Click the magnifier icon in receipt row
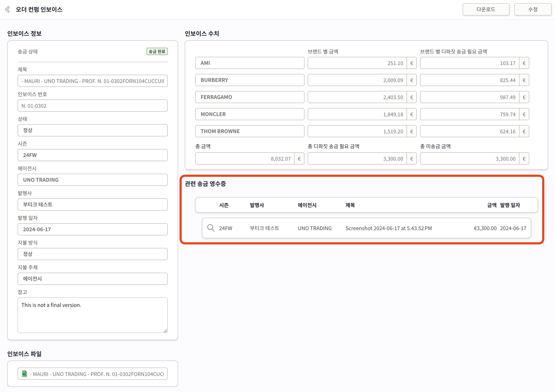555x392 pixels. pyautogui.click(x=211, y=228)
